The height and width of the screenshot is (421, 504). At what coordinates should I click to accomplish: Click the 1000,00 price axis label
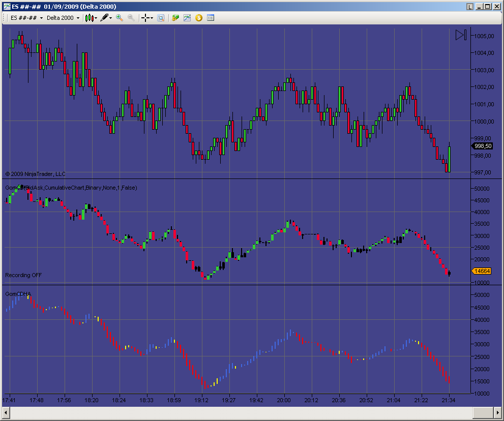click(x=484, y=122)
